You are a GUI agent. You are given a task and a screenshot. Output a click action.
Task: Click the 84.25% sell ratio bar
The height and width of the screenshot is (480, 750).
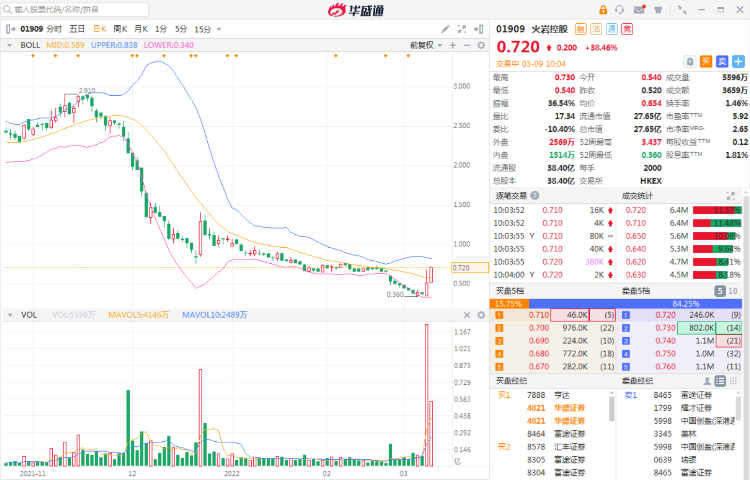pyautogui.click(x=636, y=304)
